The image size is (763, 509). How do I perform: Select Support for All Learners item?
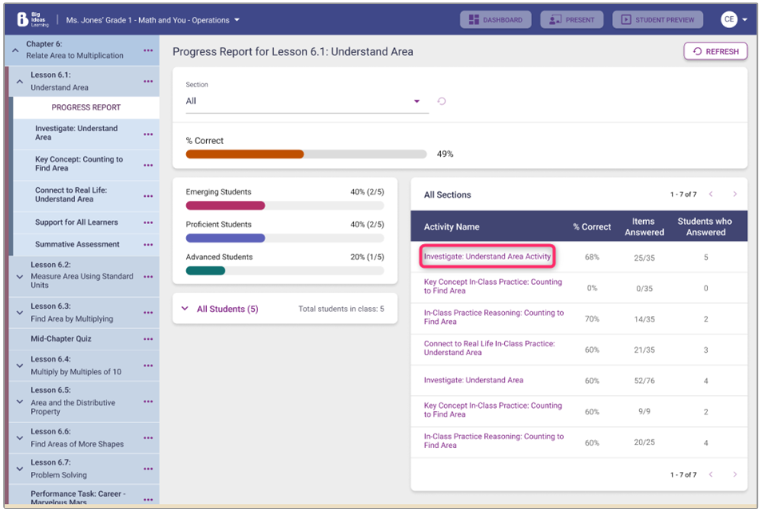click(76, 222)
